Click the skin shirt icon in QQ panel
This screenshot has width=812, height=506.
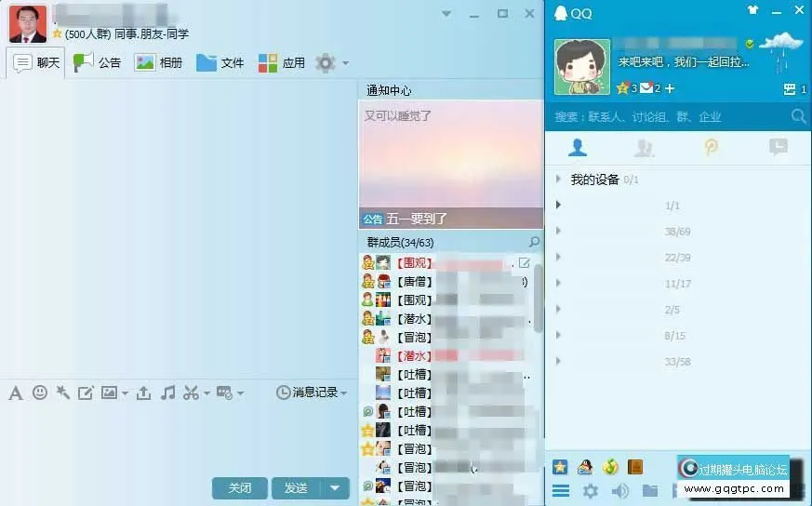tap(752, 10)
